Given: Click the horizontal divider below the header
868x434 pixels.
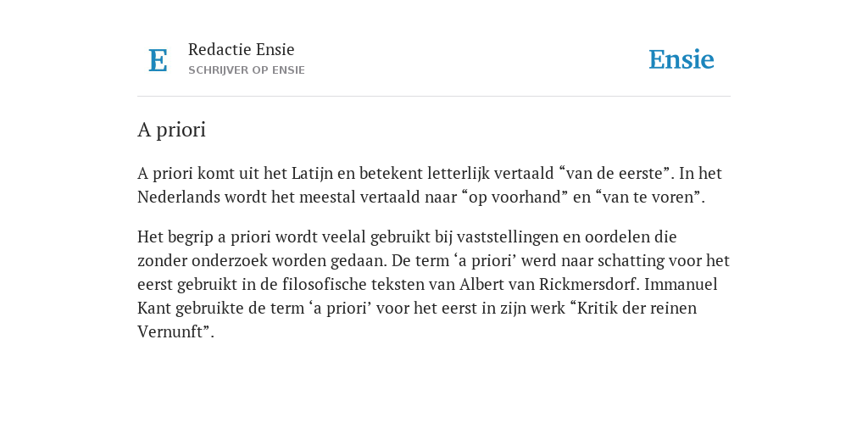Looking at the screenshot, I should 434,97.
